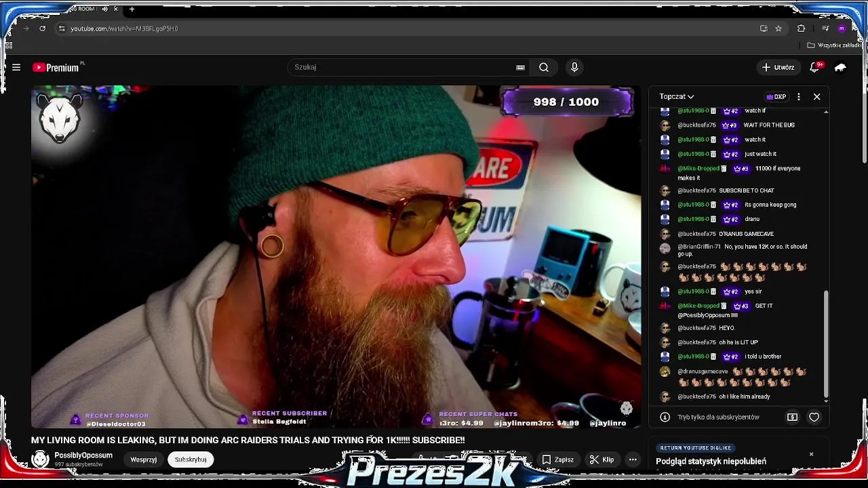Open the YouTube hamburger guide menu
Image resolution: width=868 pixels, height=488 pixels.
[x=16, y=67]
